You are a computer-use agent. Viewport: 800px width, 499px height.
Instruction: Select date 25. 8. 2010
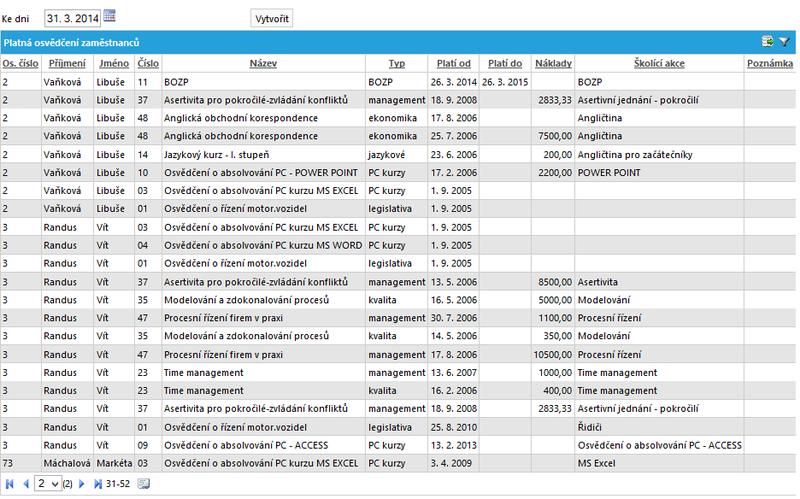[x=454, y=428]
